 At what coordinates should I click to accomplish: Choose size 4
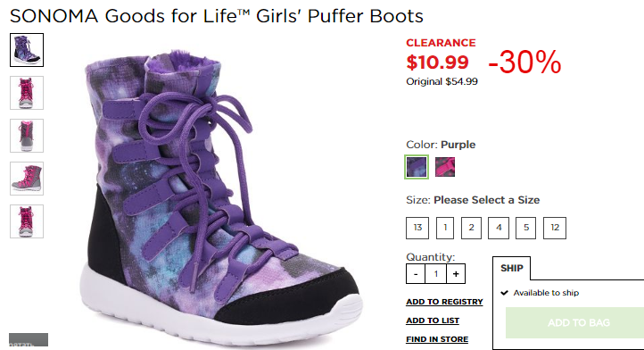coord(499,228)
